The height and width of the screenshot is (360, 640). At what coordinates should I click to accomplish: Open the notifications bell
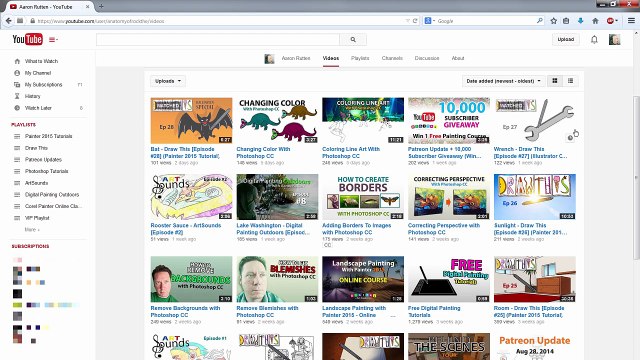pos(594,40)
